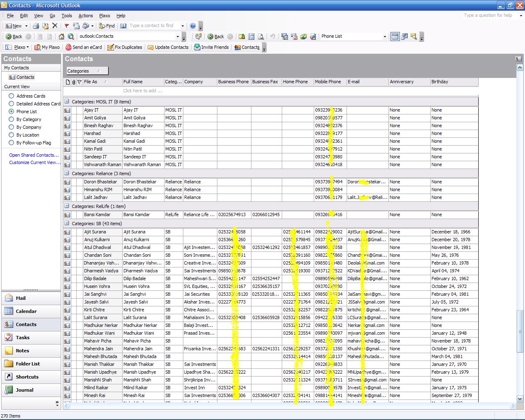Click the vertical scrollbar down arrow

520,399
